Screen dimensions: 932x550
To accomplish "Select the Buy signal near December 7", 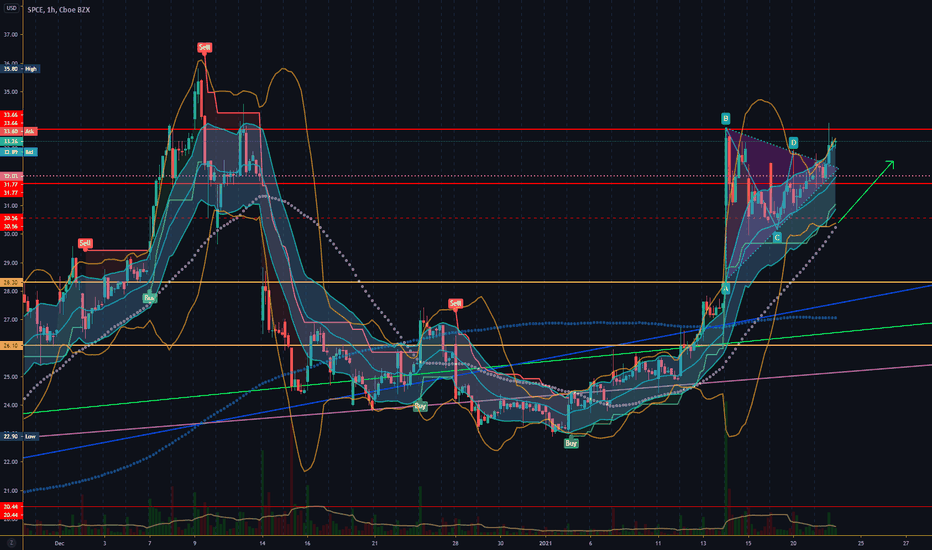I will point(150,297).
